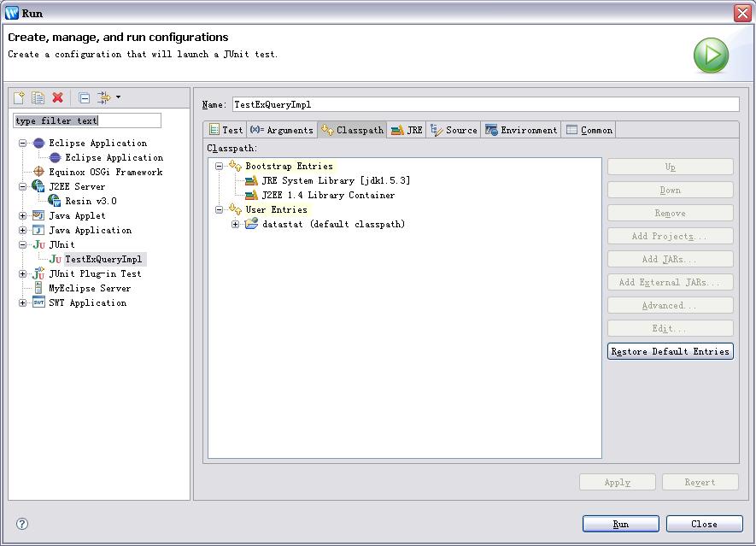This screenshot has width=756, height=546.
Task: Click the Java Applet icon
Action: point(38,215)
